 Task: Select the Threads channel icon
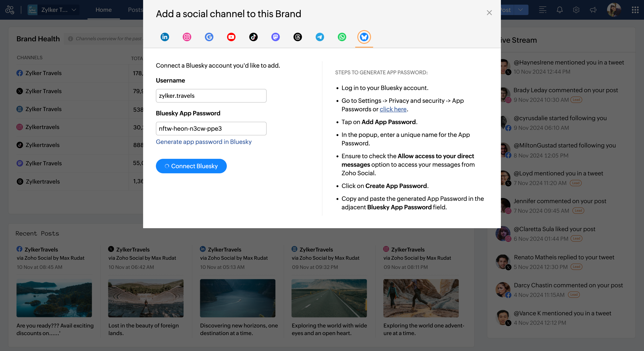click(298, 37)
